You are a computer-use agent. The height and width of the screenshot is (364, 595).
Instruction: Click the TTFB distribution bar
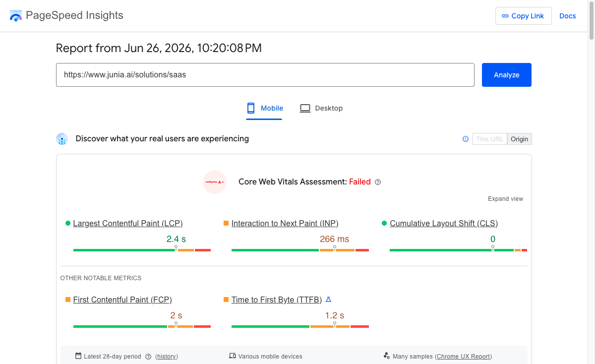(x=300, y=326)
